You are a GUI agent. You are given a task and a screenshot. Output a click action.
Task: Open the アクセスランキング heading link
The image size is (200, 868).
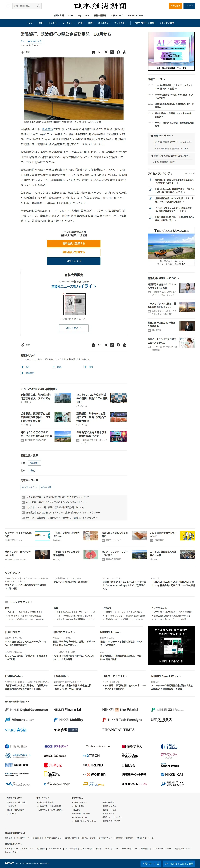coord(160,174)
